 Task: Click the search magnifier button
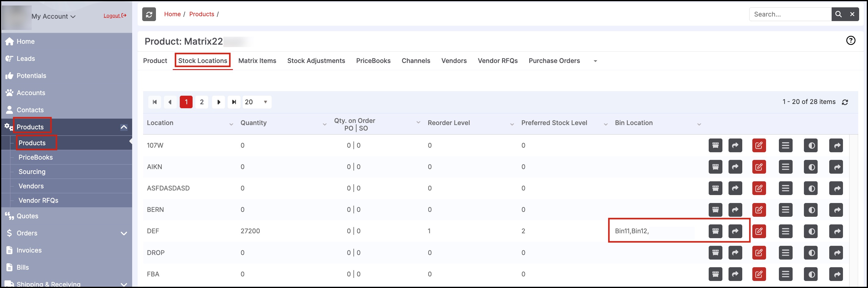coord(839,14)
